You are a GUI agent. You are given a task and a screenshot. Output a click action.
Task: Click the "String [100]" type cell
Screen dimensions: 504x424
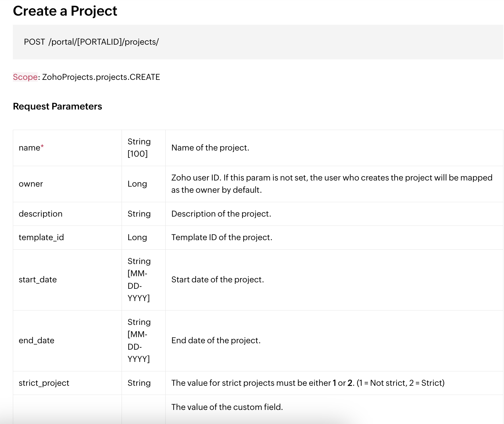coord(144,148)
